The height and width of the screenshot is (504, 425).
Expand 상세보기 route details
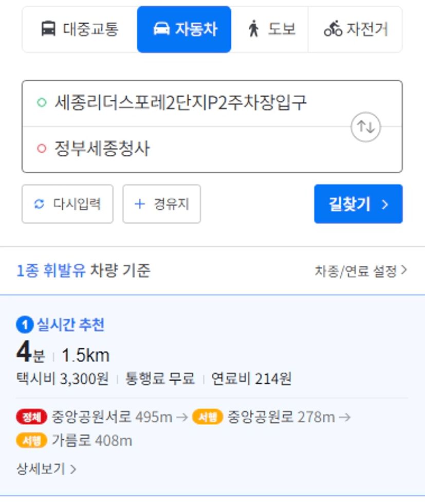[x=46, y=469]
